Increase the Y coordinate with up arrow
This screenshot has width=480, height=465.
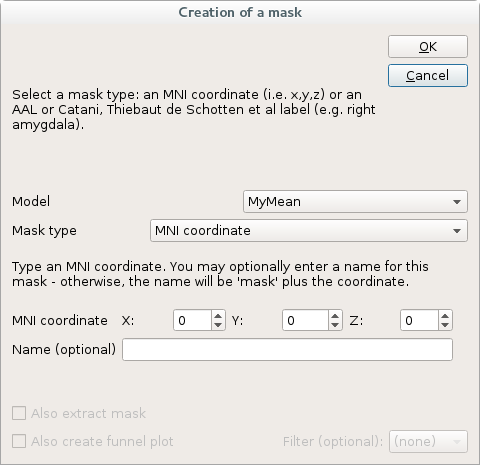(x=335, y=315)
